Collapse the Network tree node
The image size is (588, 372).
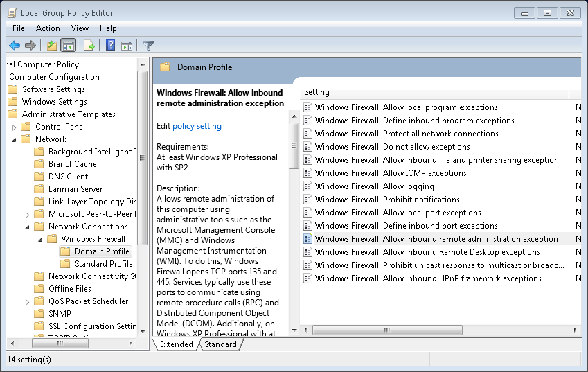[15, 140]
